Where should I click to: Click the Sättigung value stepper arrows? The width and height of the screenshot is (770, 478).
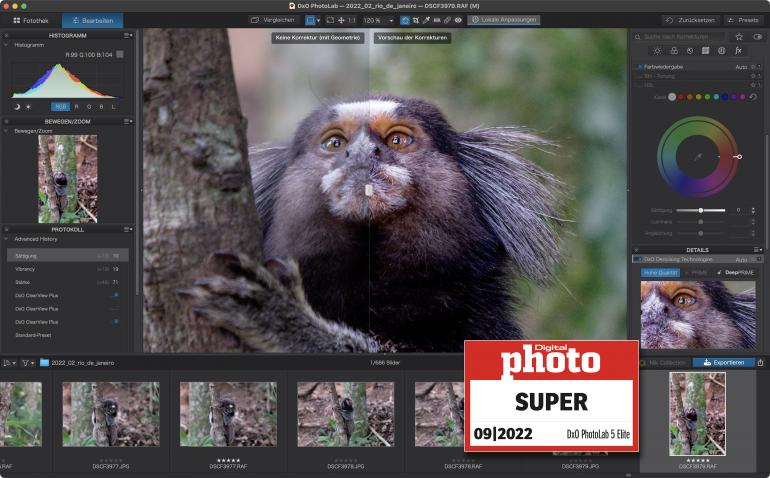[753, 210]
